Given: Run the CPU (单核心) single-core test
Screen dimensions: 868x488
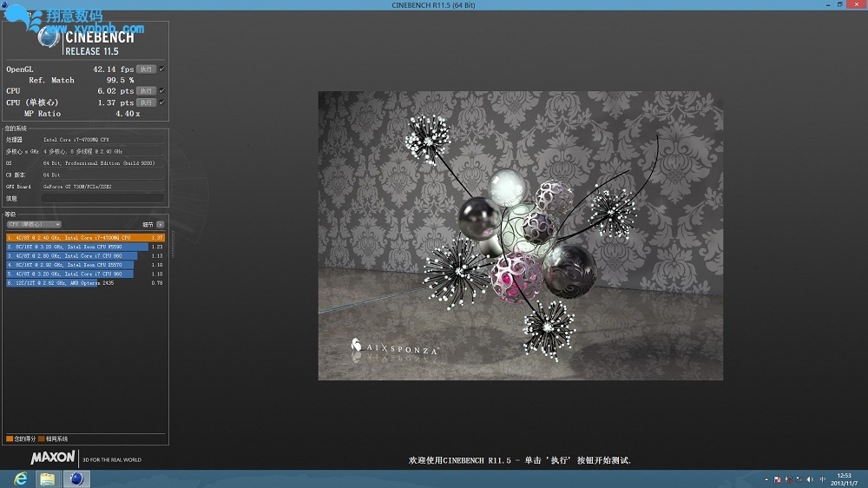Looking at the screenshot, I should (146, 102).
